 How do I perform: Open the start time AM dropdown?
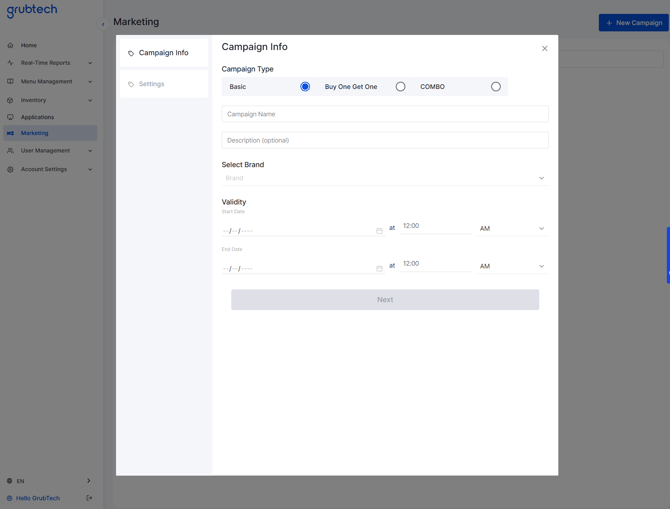[511, 229]
